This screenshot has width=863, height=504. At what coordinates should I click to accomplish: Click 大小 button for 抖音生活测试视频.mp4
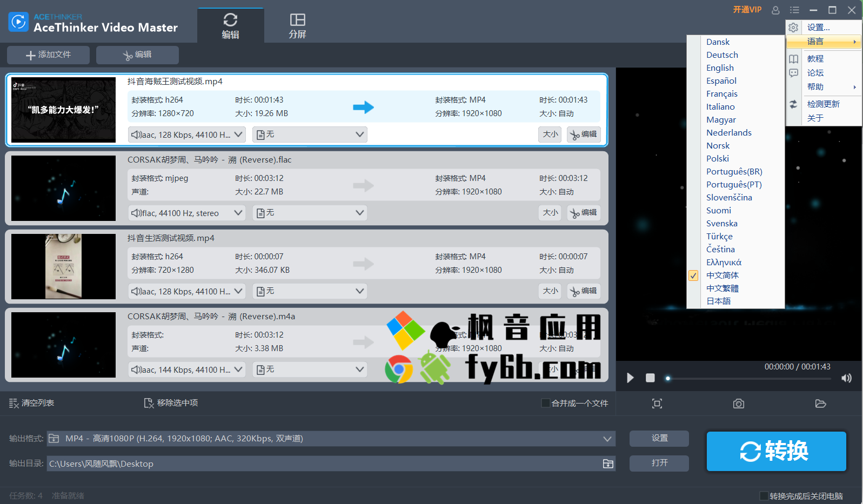550,291
